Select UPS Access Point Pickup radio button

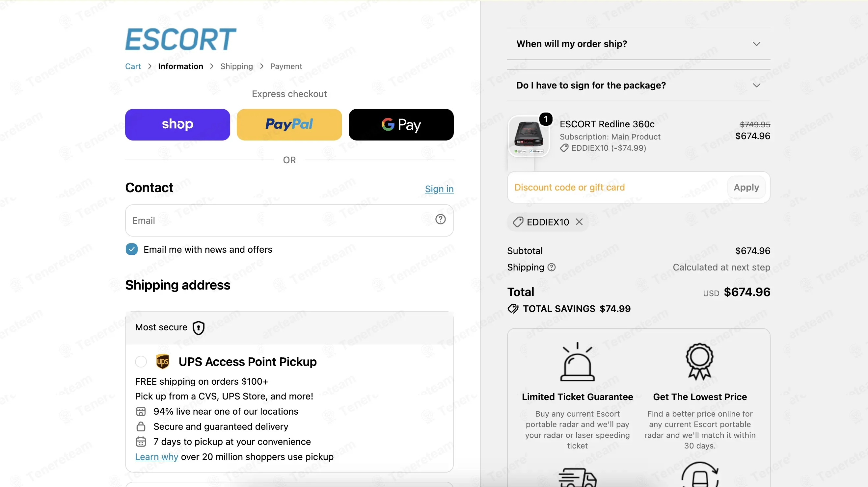(x=141, y=362)
